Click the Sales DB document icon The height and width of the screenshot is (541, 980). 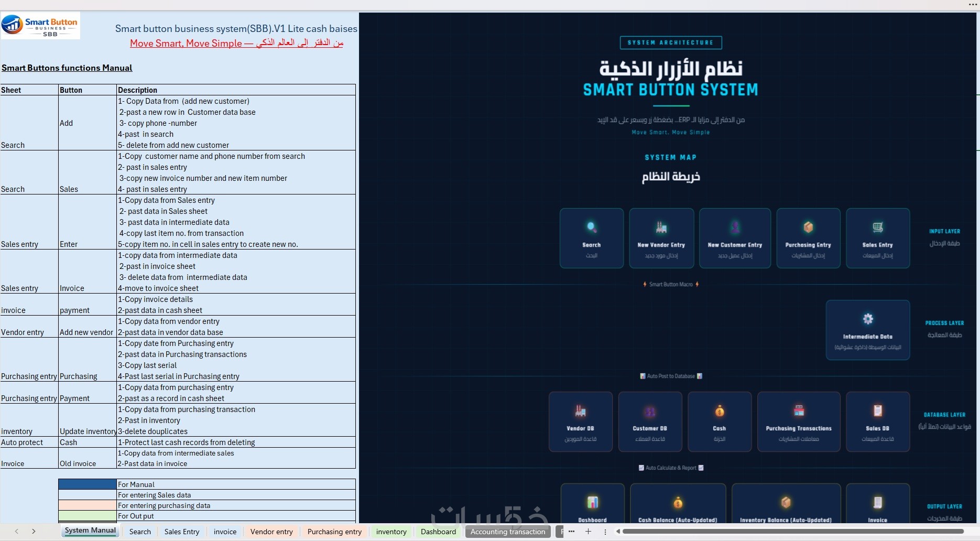click(878, 410)
